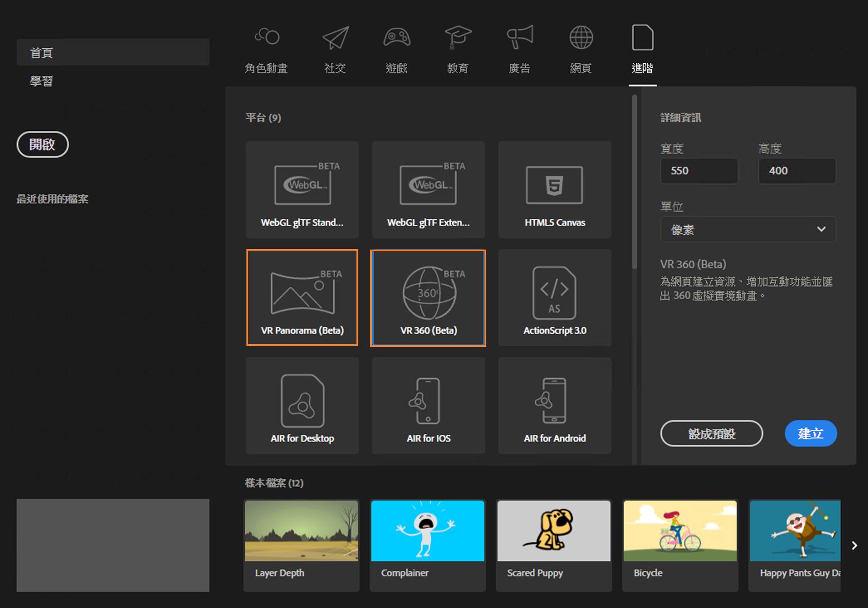Open the 廣告 megaphone category
The image size is (868, 608).
tap(519, 49)
